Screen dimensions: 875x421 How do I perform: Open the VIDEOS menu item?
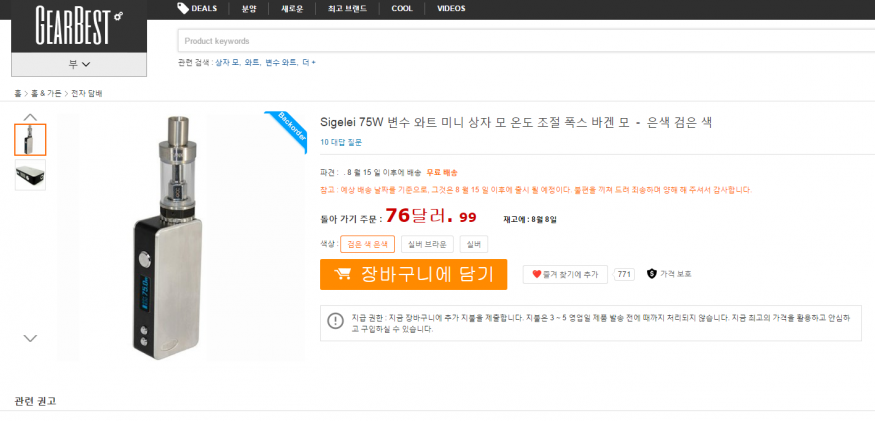pos(451,8)
